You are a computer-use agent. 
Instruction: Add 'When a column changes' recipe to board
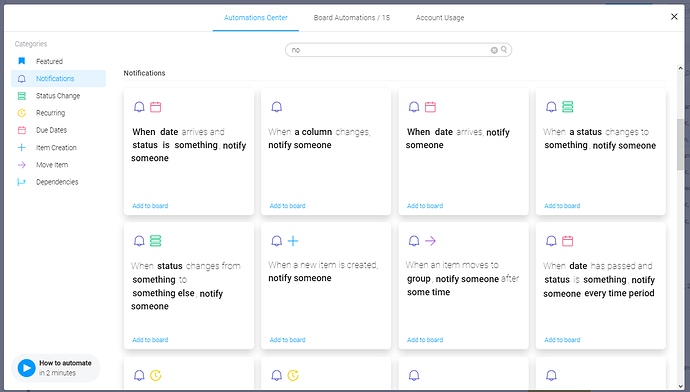[x=287, y=206]
